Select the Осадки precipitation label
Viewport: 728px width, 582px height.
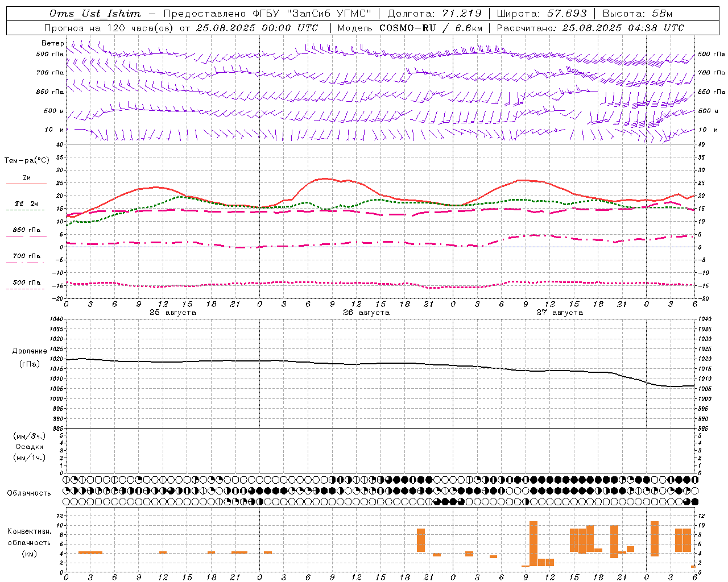point(30,447)
